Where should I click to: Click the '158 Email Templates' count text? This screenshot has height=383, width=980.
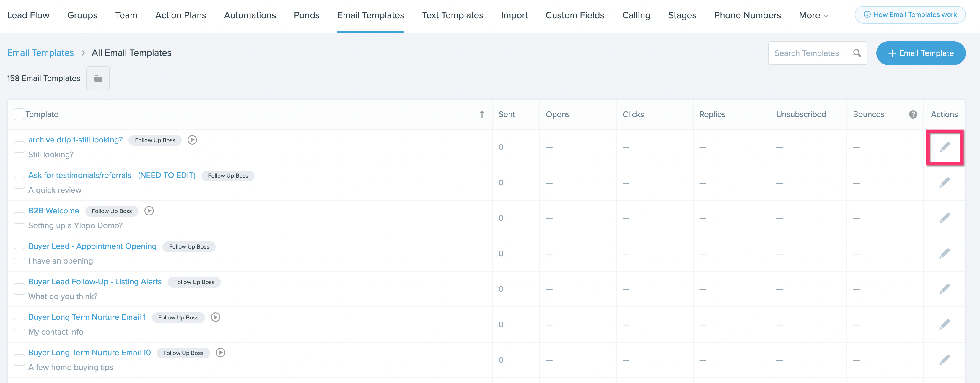point(43,78)
